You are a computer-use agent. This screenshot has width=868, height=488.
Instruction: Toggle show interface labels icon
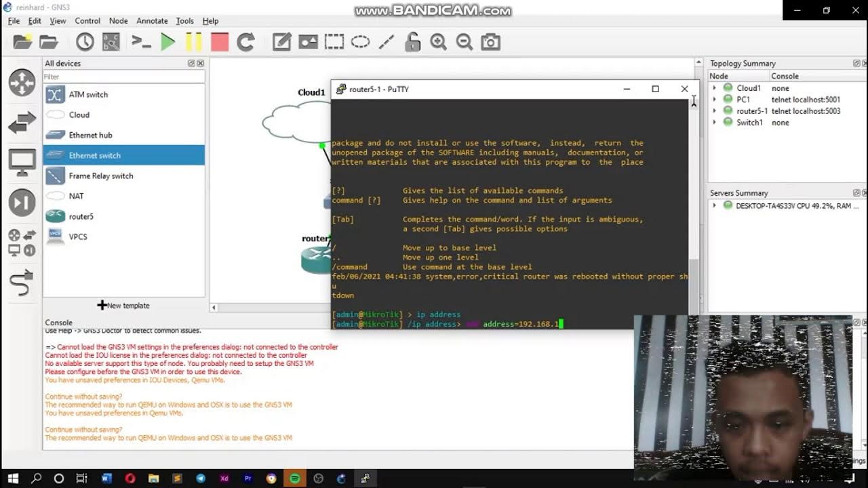(x=111, y=42)
